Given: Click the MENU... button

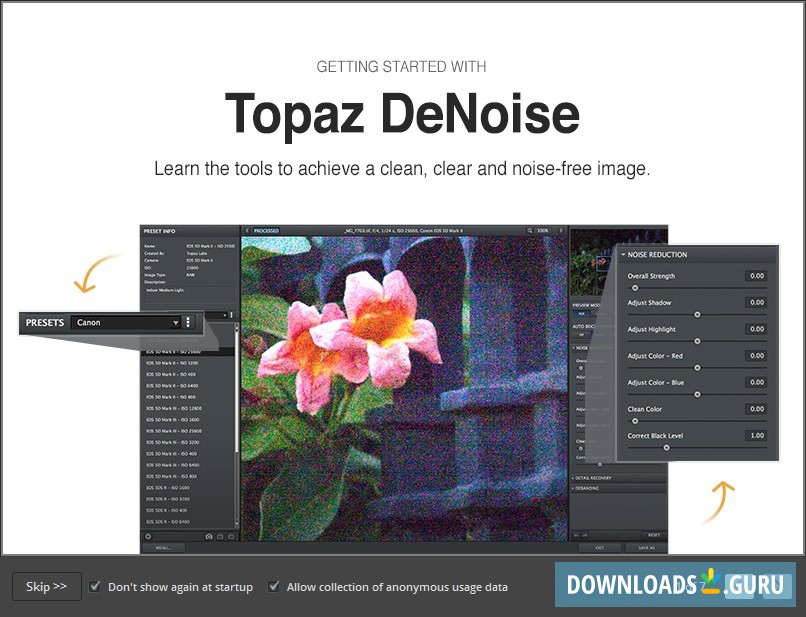Looking at the screenshot, I should (x=163, y=548).
